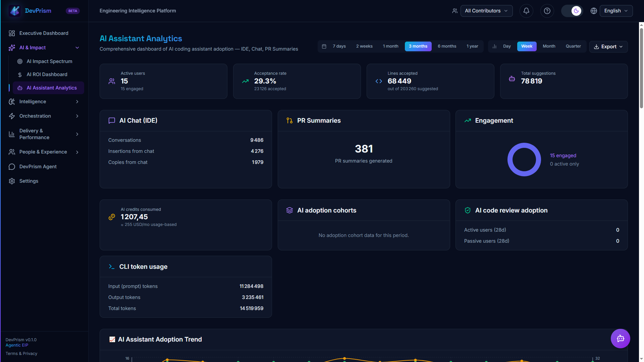Open the English language dropdown
644x362 pixels.
coord(616,11)
